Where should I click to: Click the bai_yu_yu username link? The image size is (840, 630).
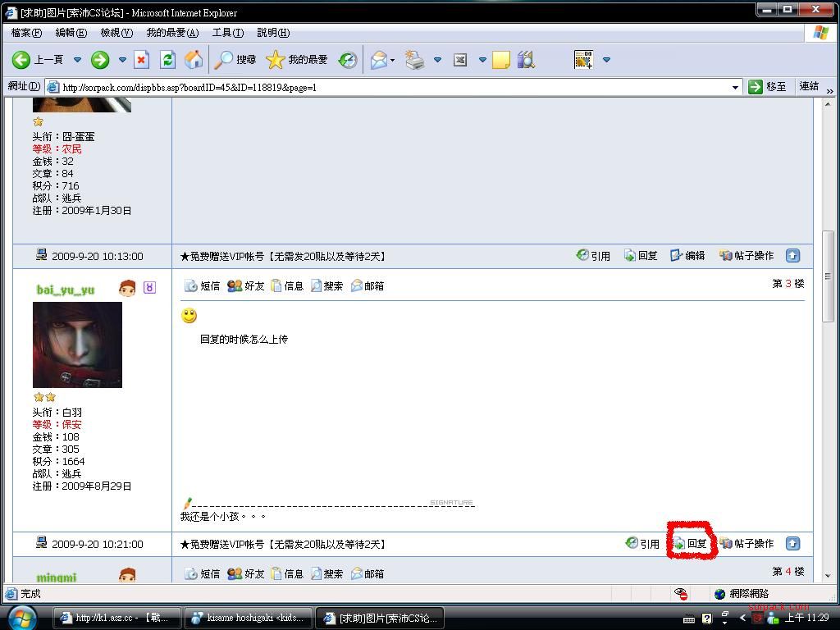point(66,290)
